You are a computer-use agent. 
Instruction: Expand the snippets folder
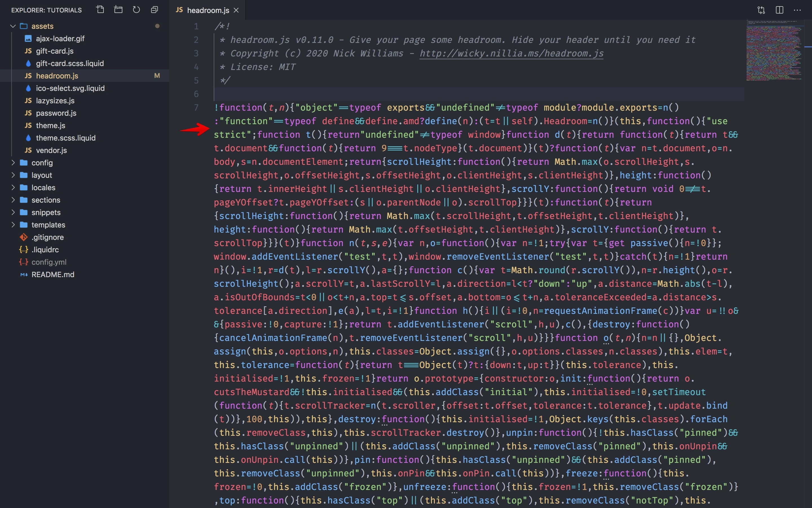point(13,212)
